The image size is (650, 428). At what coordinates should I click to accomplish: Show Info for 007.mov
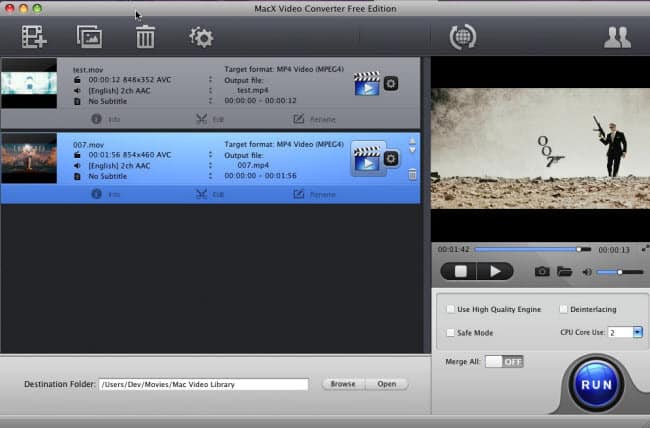click(x=106, y=194)
